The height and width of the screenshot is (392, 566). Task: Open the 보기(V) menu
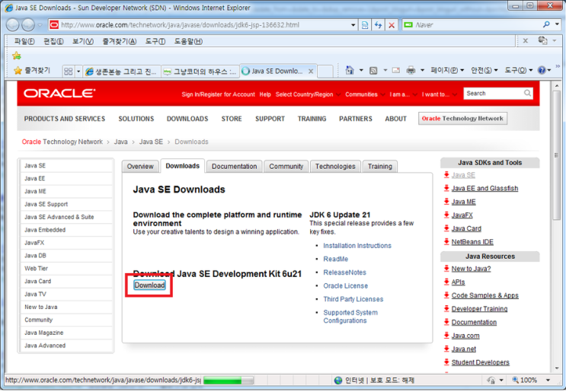pos(83,41)
